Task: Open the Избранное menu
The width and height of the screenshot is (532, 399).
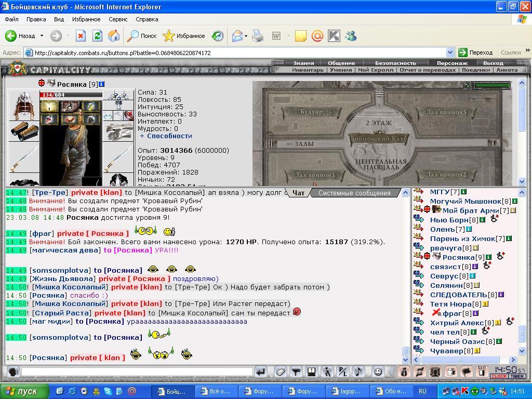Action: pyautogui.click(x=86, y=19)
